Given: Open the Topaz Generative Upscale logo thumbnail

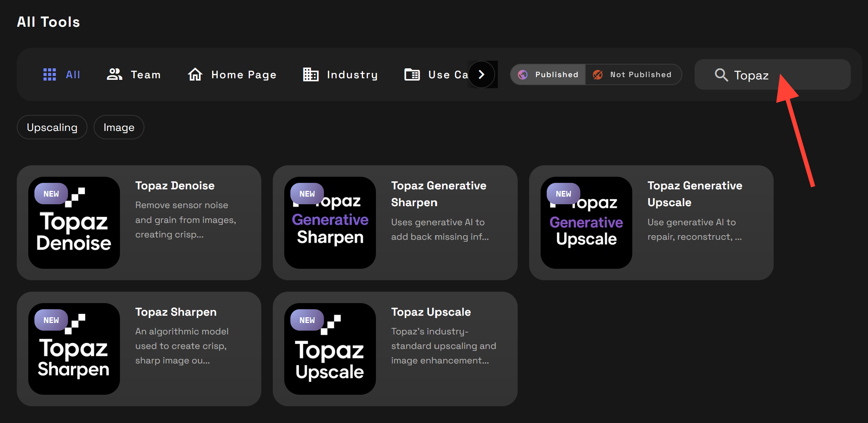Looking at the screenshot, I should coord(586,223).
